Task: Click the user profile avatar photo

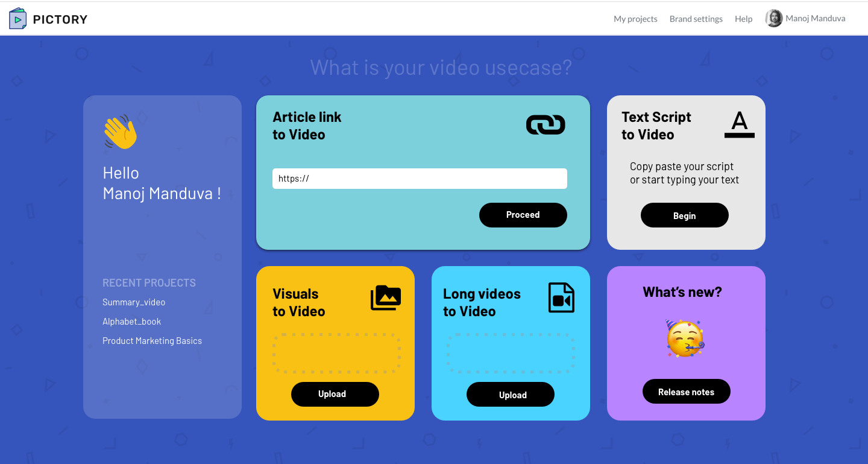Action: (x=773, y=19)
